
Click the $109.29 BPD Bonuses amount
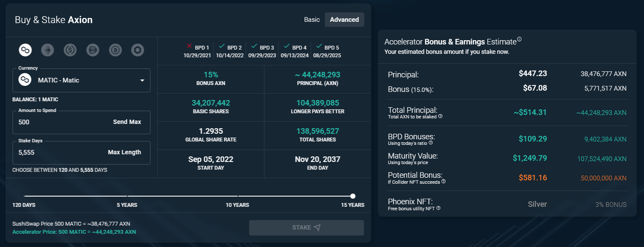(x=533, y=139)
